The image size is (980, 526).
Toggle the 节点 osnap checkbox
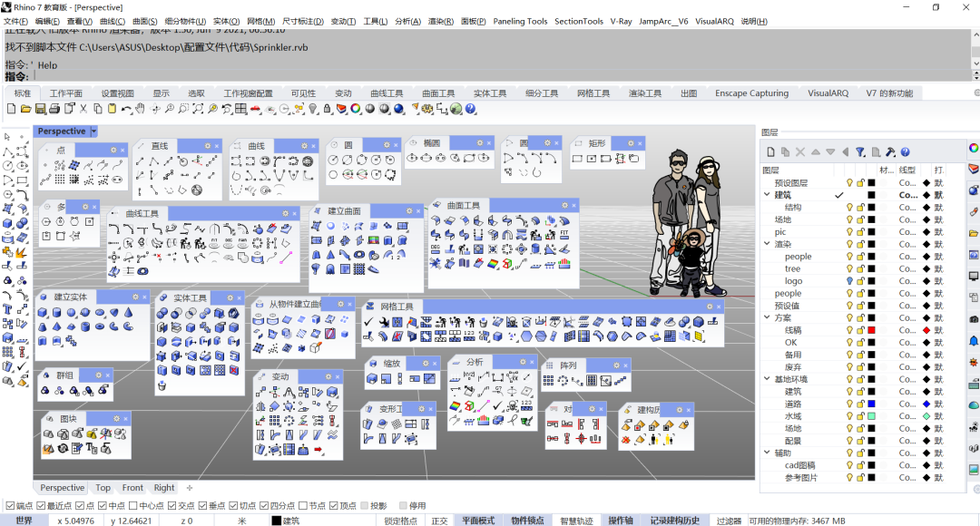pyautogui.click(x=302, y=505)
